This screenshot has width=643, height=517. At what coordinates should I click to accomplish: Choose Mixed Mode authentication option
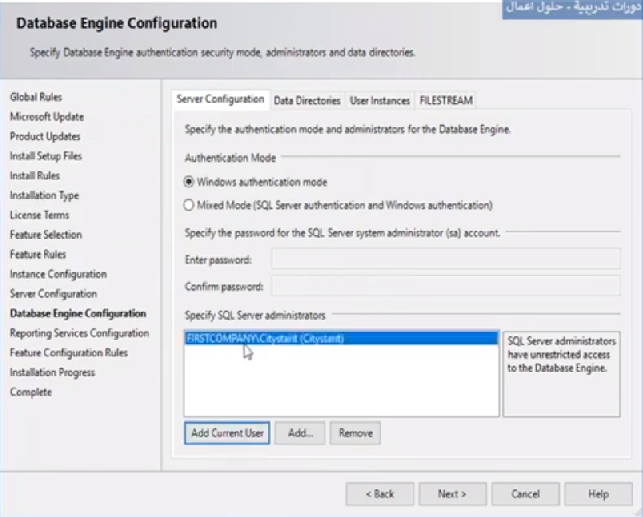click(189, 205)
